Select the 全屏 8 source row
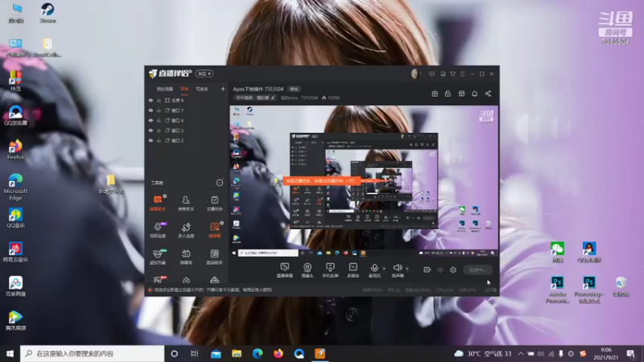Viewport: 644px width, 362px height. pos(187,100)
